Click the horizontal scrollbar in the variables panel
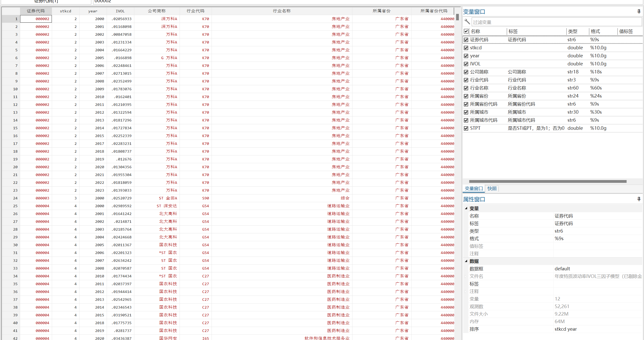 click(547, 181)
